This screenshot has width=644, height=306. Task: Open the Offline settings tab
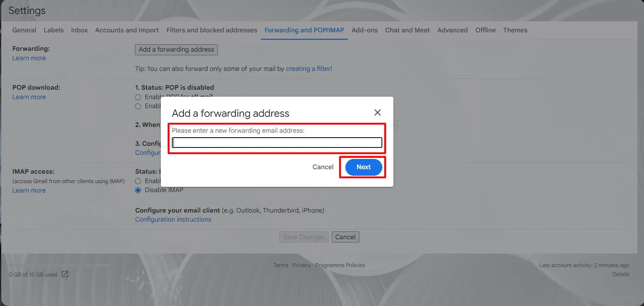pyautogui.click(x=486, y=30)
